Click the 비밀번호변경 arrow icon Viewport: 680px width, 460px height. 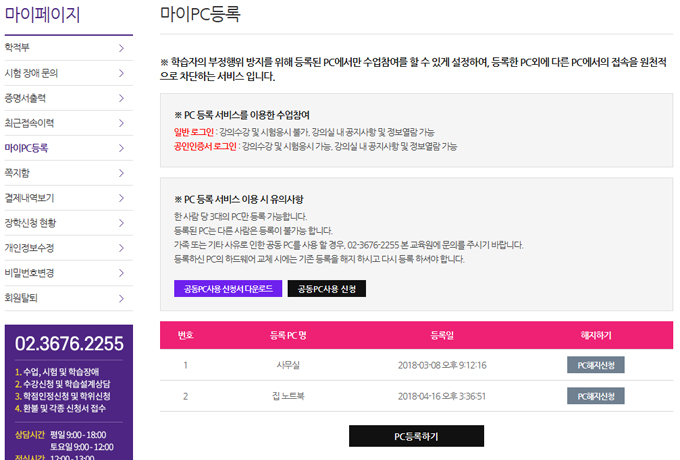point(121,273)
